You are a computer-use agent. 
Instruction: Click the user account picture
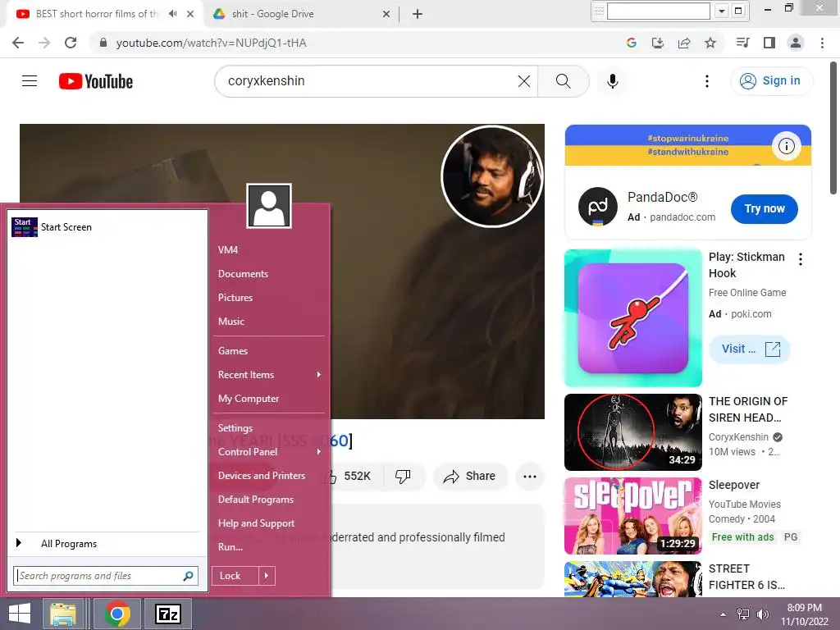[269, 206]
